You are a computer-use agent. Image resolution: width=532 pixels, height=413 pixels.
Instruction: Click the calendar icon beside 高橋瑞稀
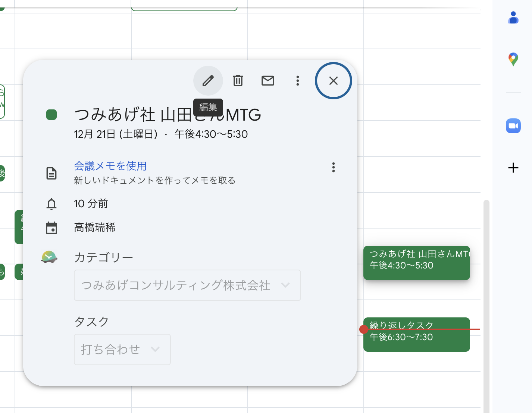(51, 228)
